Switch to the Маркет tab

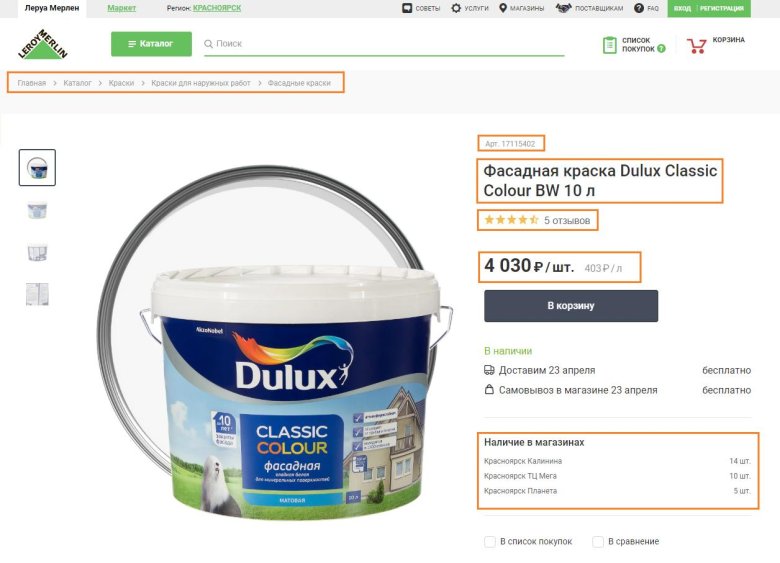pos(121,8)
